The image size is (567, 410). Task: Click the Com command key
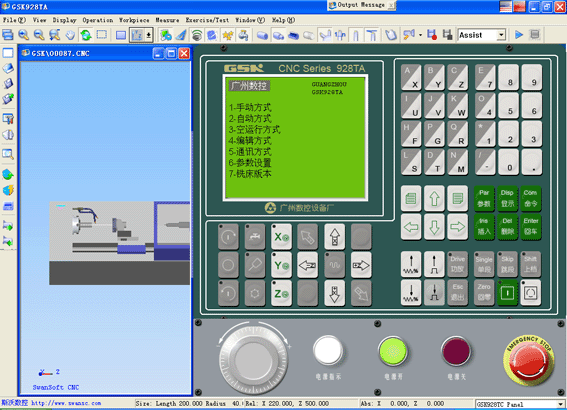[531, 198]
